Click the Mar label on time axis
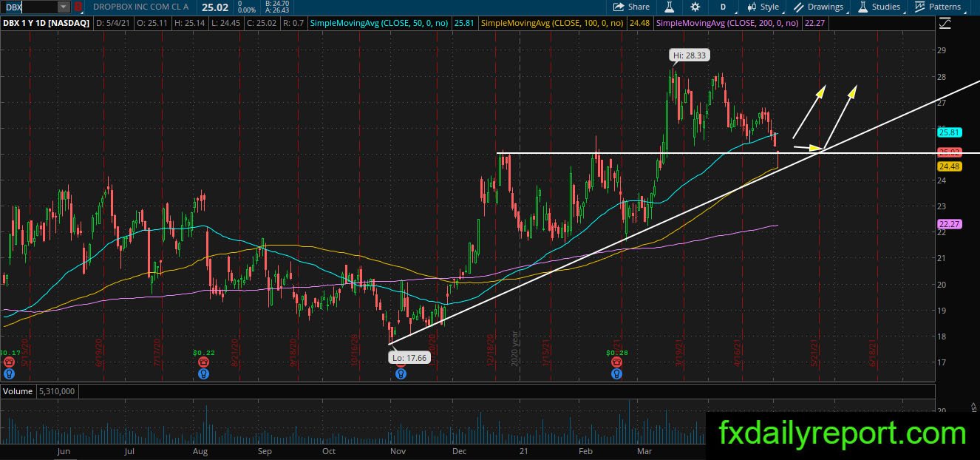 [646, 451]
